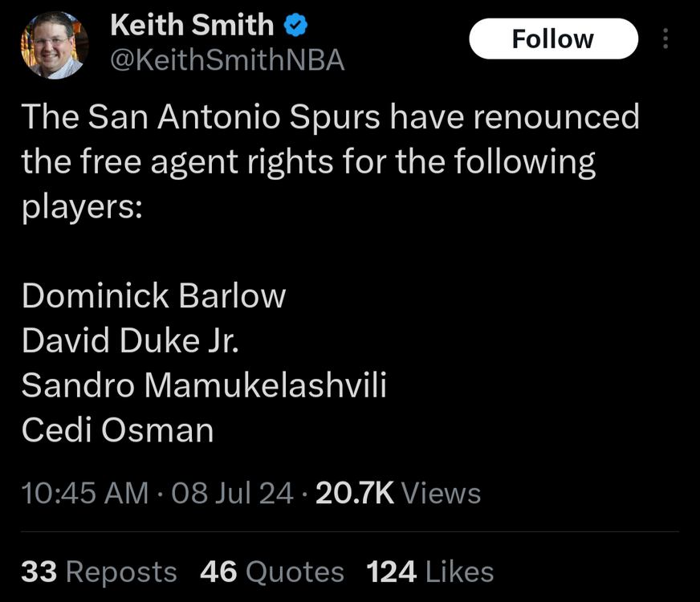Open the three-dot more options menu
Screen dimensions: 700x602
(665, 39)
